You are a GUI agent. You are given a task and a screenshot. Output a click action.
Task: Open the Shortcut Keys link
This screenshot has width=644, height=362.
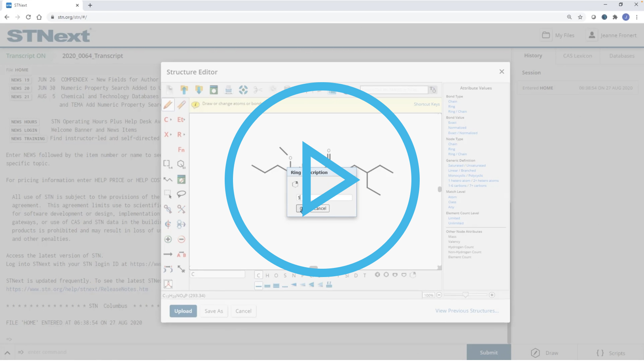click(x=426, y=104)
